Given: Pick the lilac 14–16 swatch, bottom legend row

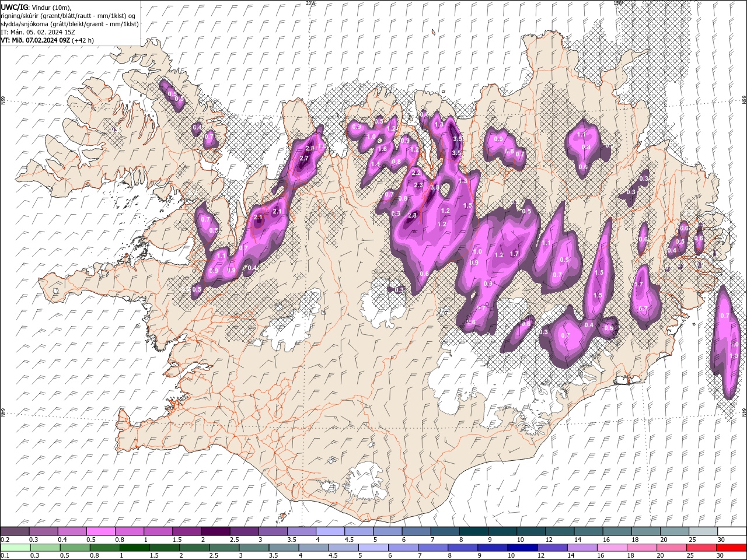Looking at the screenshot, I should [582, 548].
